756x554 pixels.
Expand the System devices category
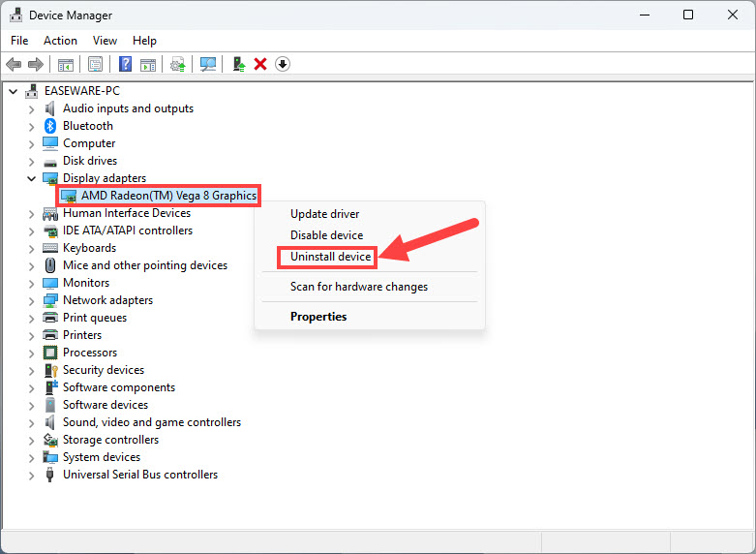pos(31,458)
